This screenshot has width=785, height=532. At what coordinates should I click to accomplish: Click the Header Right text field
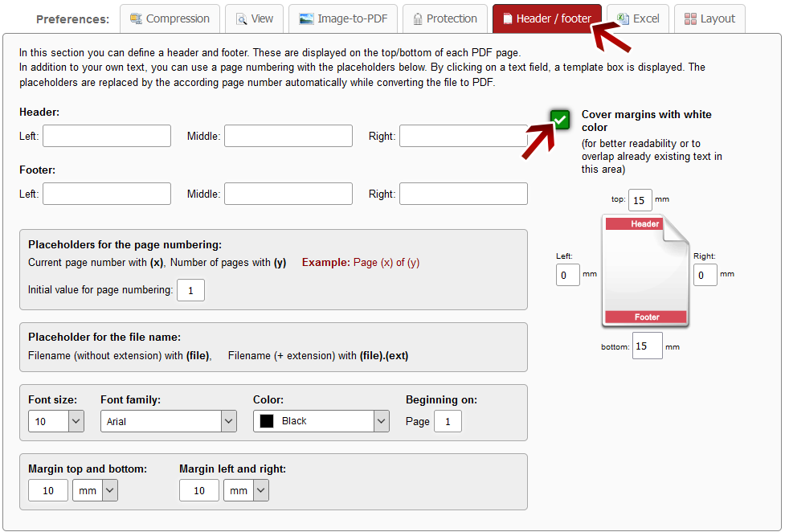point(463,136)
